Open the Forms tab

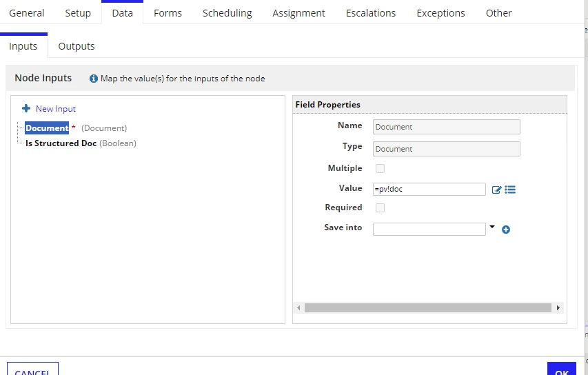click(x=168, y=13)
